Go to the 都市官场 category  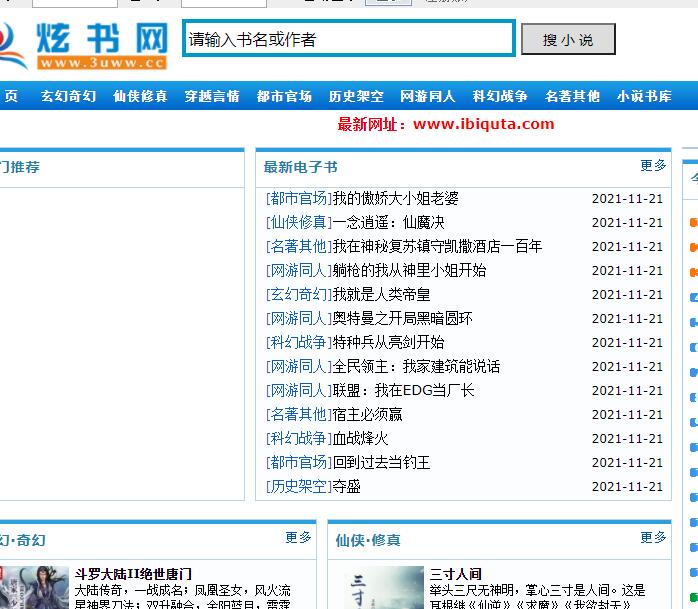(284, 96)
